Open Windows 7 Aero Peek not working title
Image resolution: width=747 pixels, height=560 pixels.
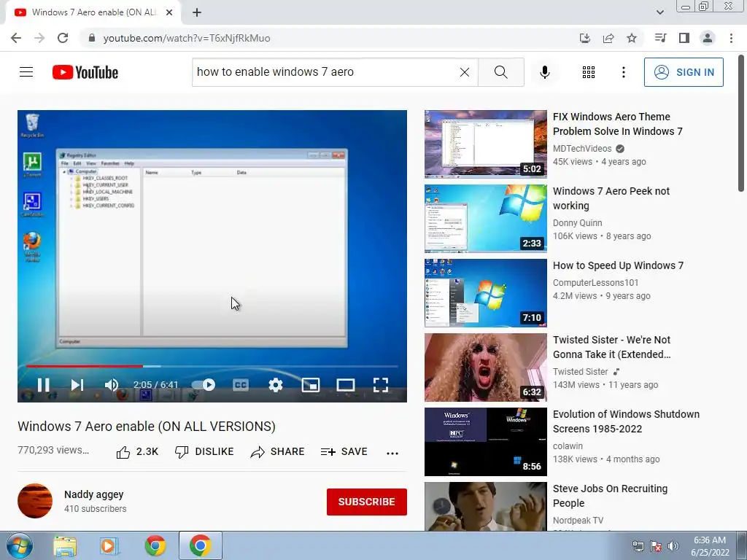pos(611,198)
